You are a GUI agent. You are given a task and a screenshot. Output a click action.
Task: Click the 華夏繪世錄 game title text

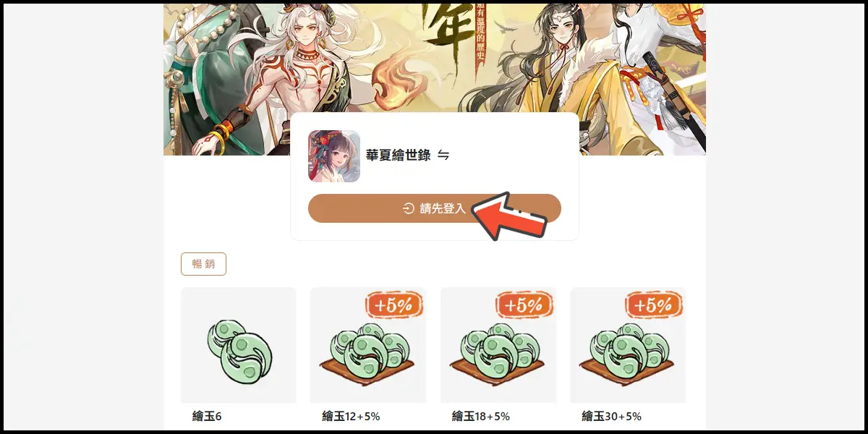coord(399,156)
